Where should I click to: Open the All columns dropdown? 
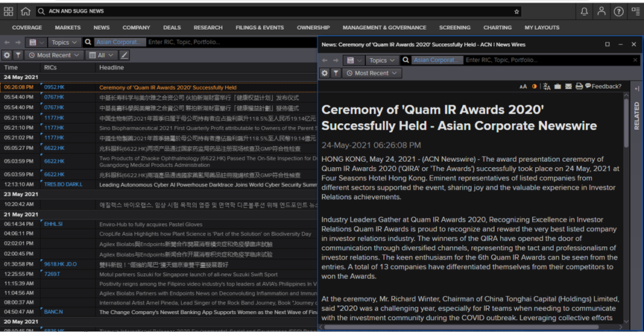[x=101, y=55]
